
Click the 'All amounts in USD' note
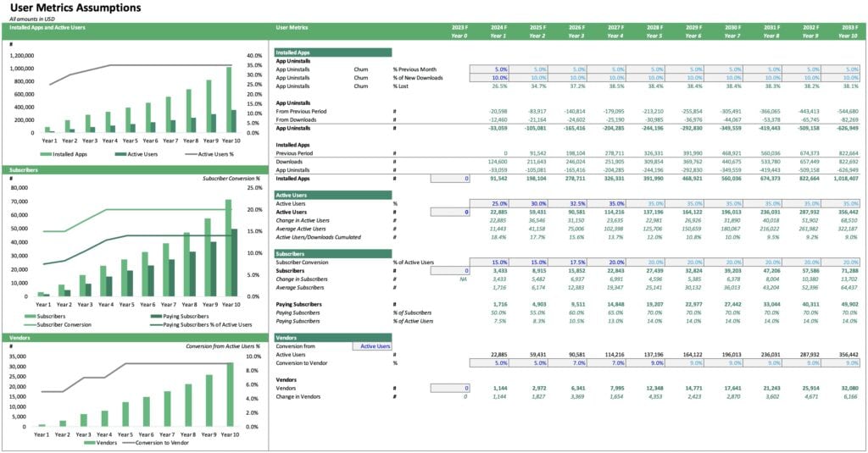32,19
